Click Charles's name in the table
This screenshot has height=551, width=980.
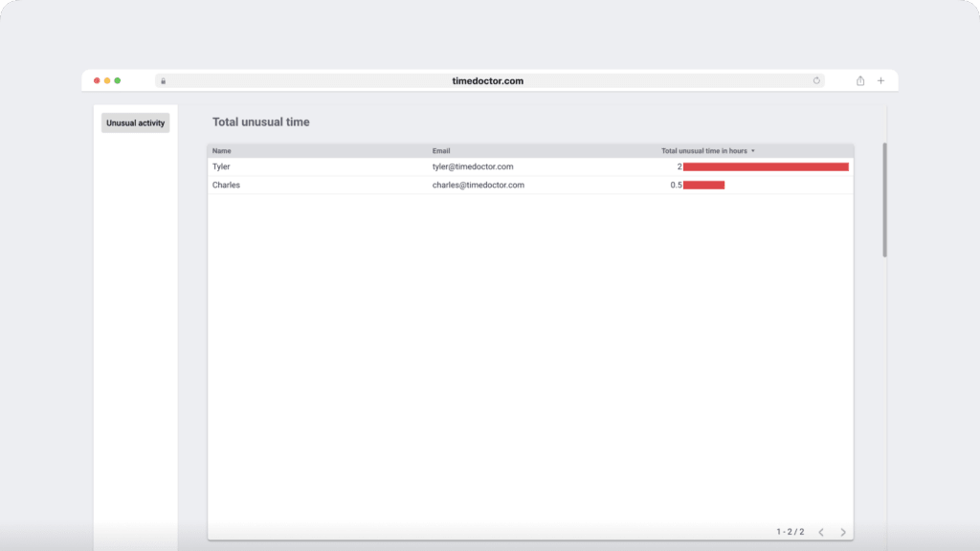click(226, 185)
